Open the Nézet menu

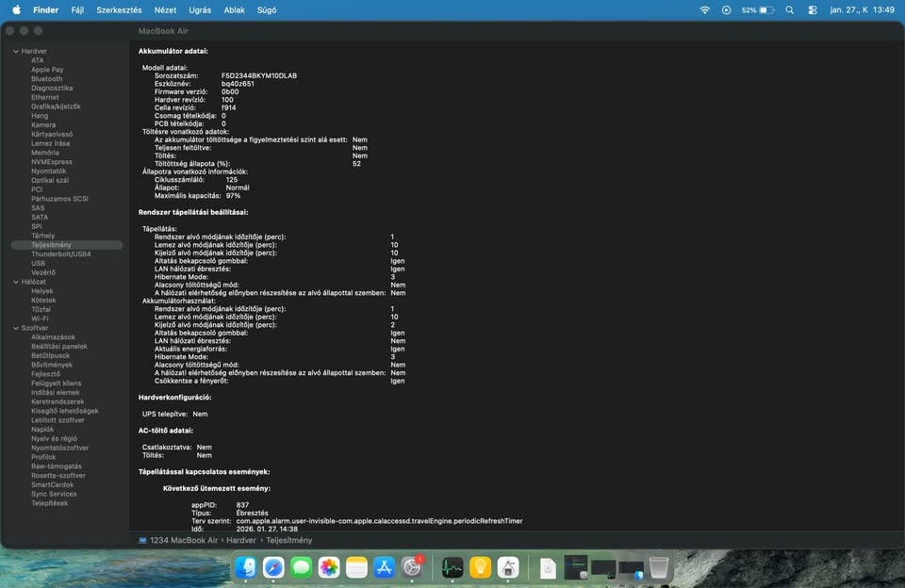tap(165, 9)
